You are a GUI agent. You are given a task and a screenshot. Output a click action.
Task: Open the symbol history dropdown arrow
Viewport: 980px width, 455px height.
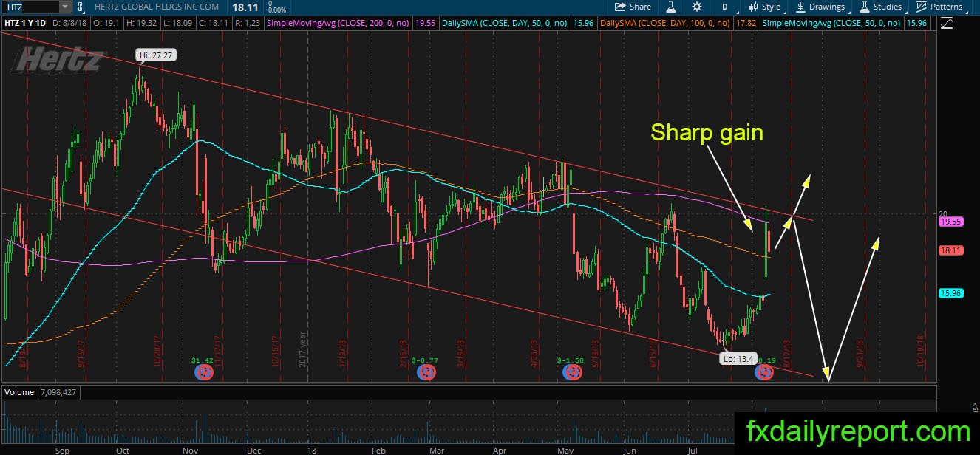65,7
